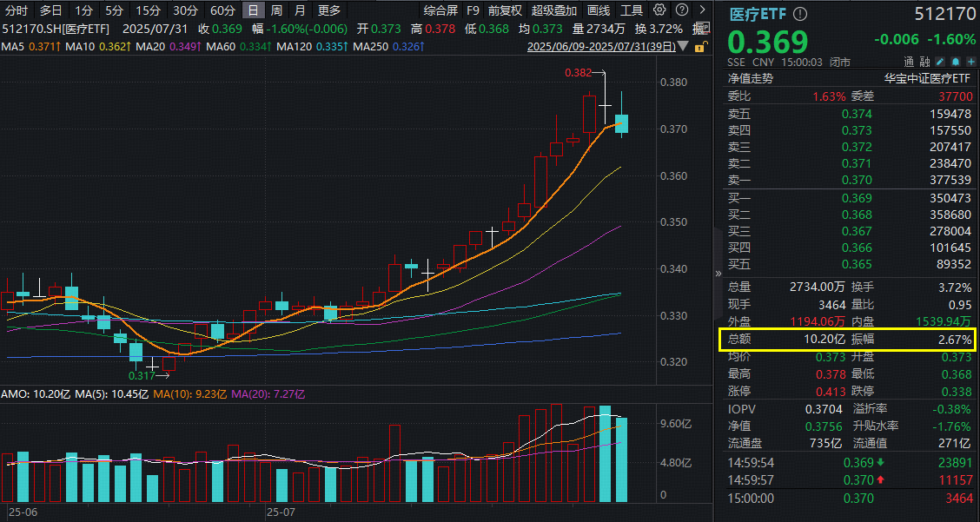Expand the date range dropdown triangle
980x522 pixels.
[685, 45]
